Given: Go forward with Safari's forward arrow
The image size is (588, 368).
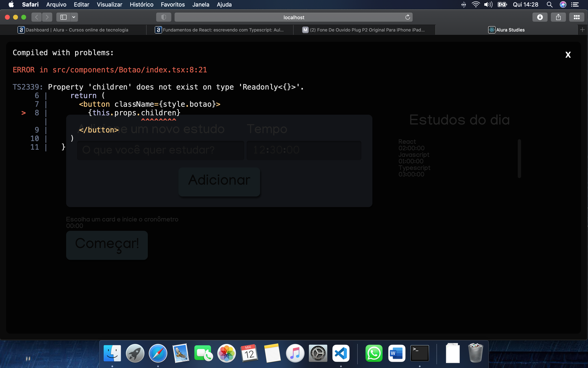Looking at the screenshot, I should tap(47, 17).
